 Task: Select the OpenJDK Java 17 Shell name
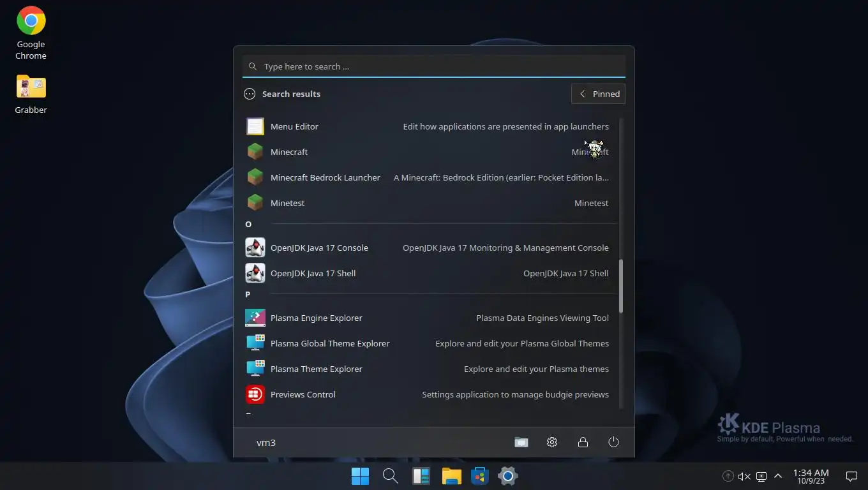coord(313,273)
